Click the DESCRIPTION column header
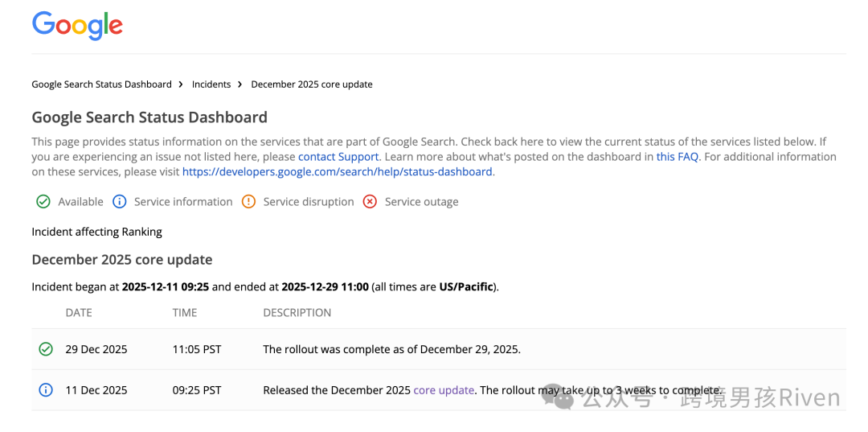The image size is (868, 432). pyautogui.click(x=297, y=313)
